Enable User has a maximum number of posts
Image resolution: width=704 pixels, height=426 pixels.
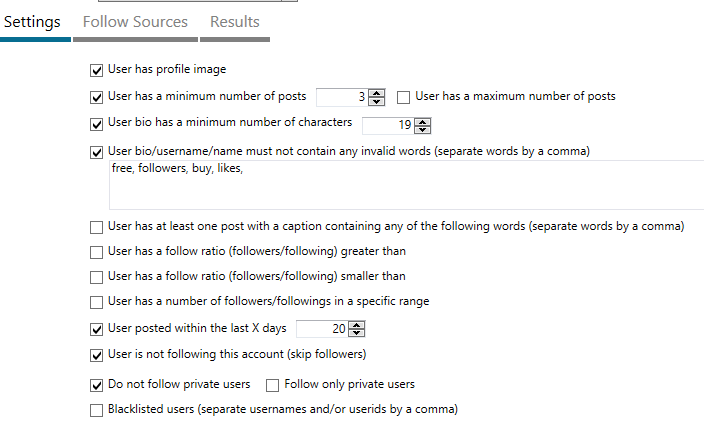tap(404, 97)
